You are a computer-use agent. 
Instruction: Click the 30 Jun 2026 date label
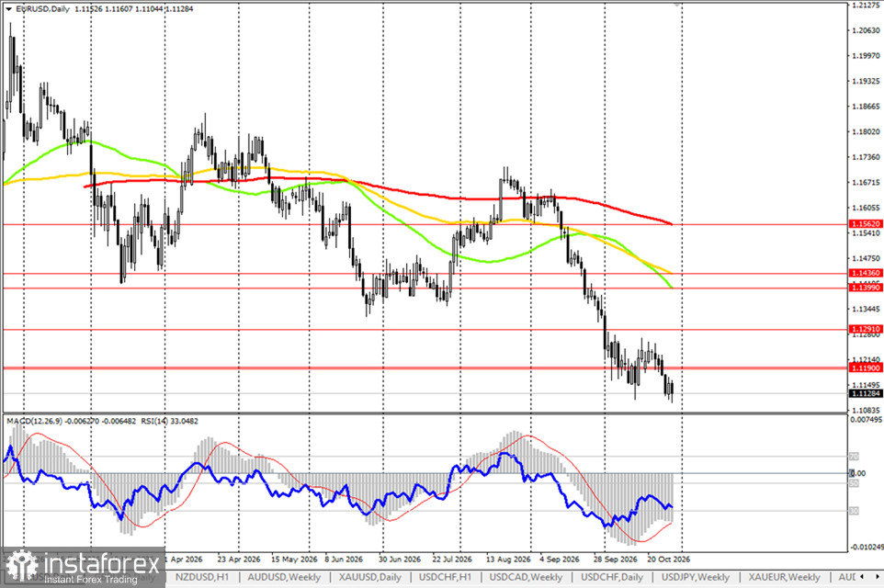click(x=400, y=560)
